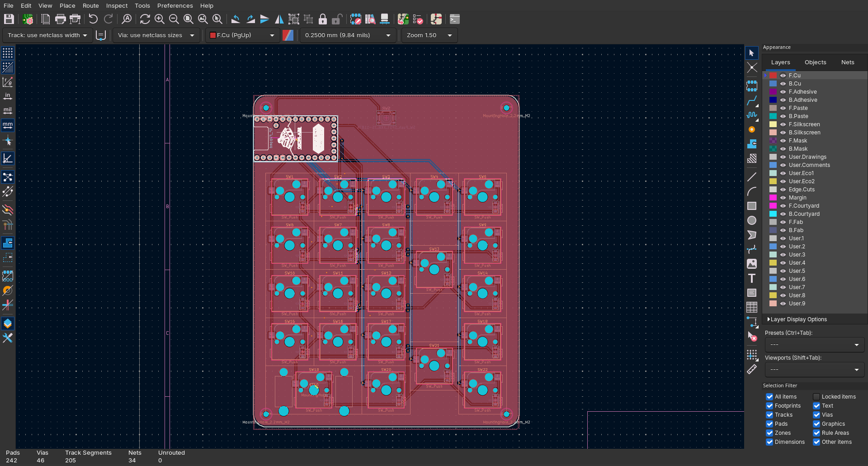This screenshot has height=466, width=868.
Task: Switch display units to millimeters
Action: click(x=7, y=125)
